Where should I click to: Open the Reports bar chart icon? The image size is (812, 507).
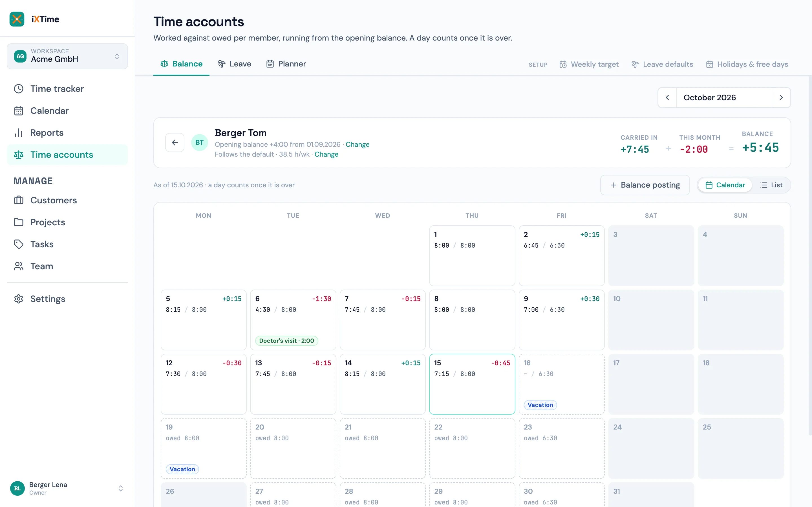pyautogui.click(x=18, y=133)
